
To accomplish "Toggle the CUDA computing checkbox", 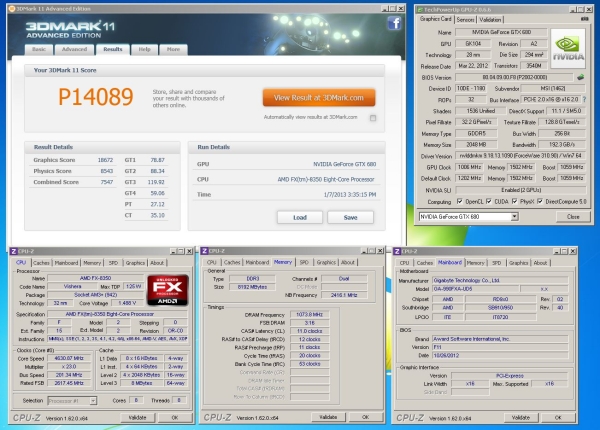I will click(x=489, y=201).
